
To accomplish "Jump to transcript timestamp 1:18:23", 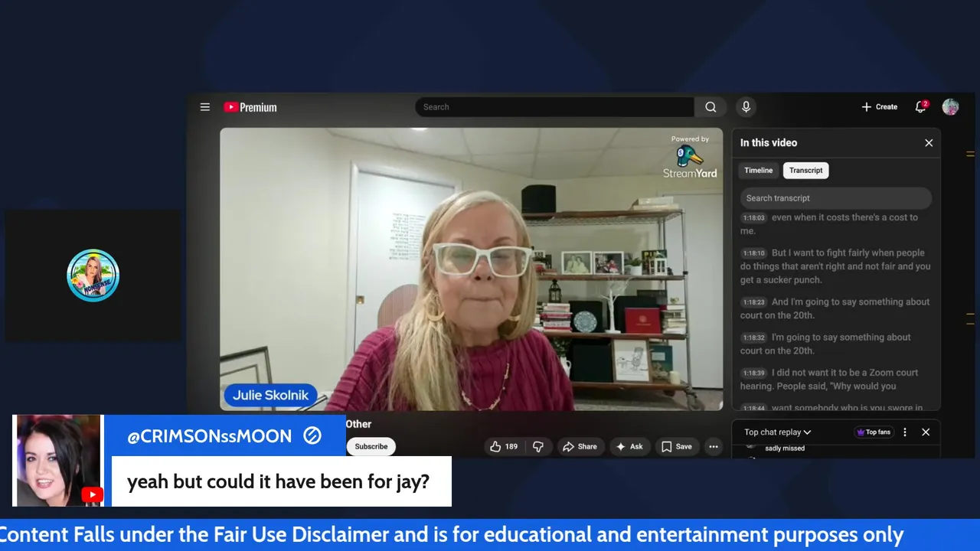I will [754, 302].
